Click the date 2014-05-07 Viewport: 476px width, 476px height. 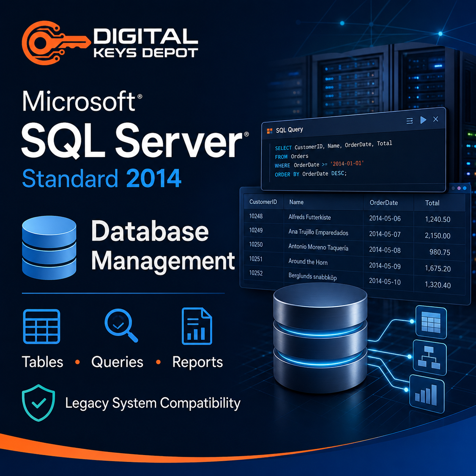click(385, 234)
